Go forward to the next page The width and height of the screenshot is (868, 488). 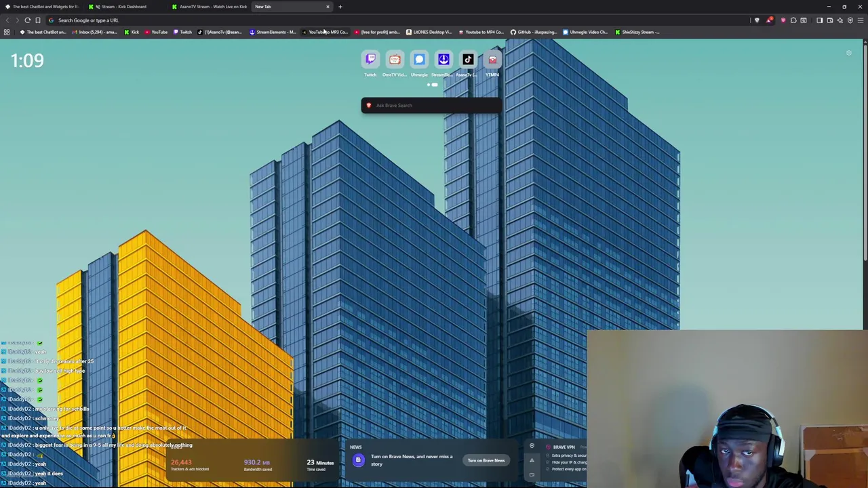pos(17,20)
